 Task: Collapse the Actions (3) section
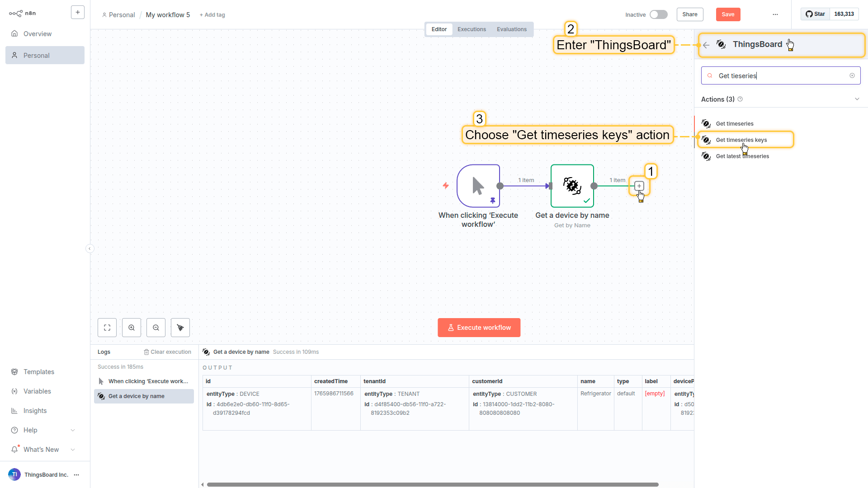pos(857,99)
